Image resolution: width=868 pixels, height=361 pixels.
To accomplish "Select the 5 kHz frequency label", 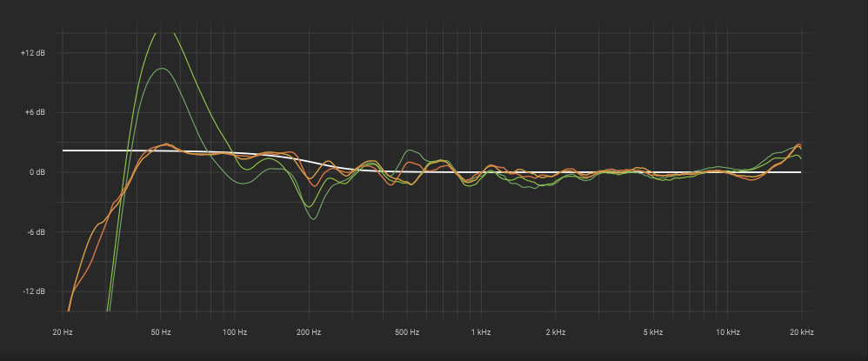I will coord(653,332).
